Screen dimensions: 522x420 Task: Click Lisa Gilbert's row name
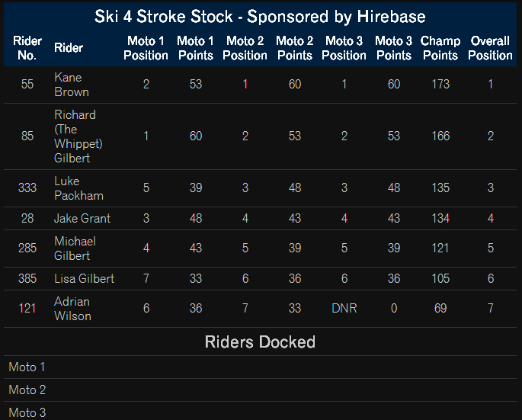[x=85, y=278]
